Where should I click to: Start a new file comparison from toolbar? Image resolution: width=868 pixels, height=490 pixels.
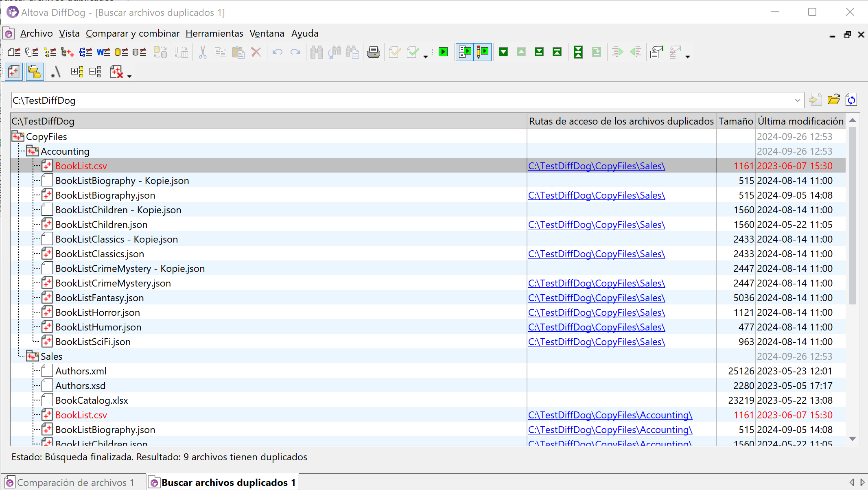point(14,52)
